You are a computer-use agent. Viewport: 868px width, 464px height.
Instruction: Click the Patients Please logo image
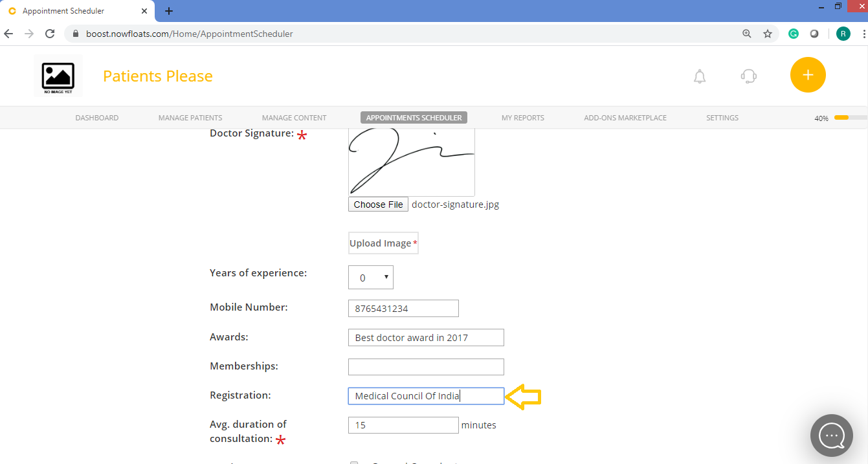[58, 75]
